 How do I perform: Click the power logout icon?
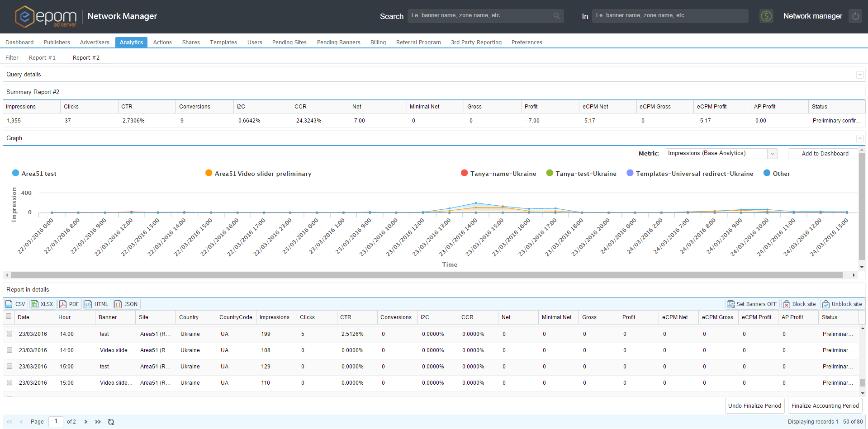pyautogui.click(x=855, y=16)
